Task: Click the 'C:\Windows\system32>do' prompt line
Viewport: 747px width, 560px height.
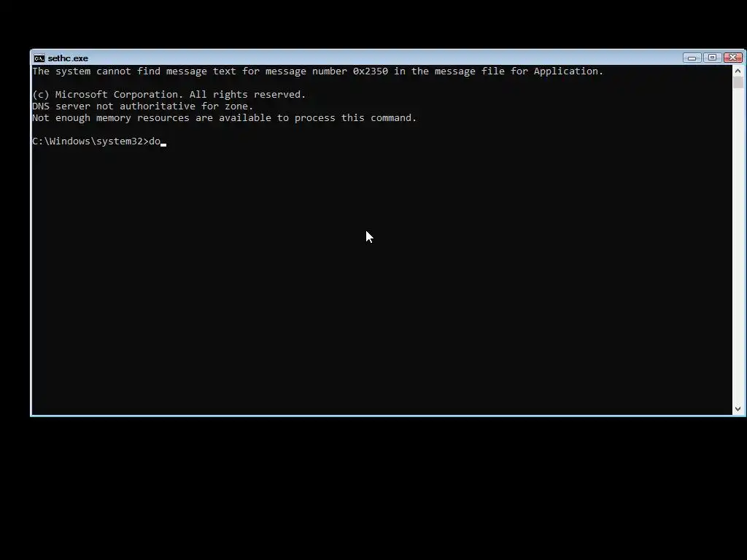Action: tap(99, 141)
